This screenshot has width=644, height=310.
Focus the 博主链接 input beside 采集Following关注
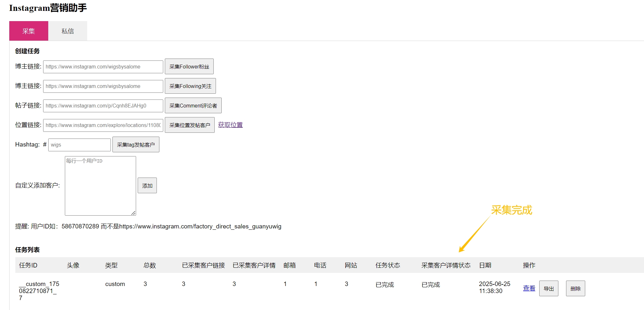(103, 86)
